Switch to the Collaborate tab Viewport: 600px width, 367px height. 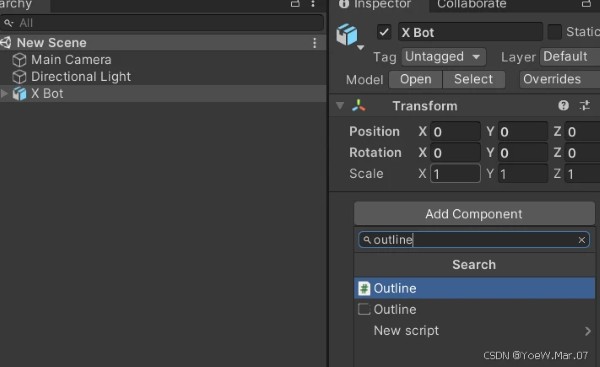(471, 5)
